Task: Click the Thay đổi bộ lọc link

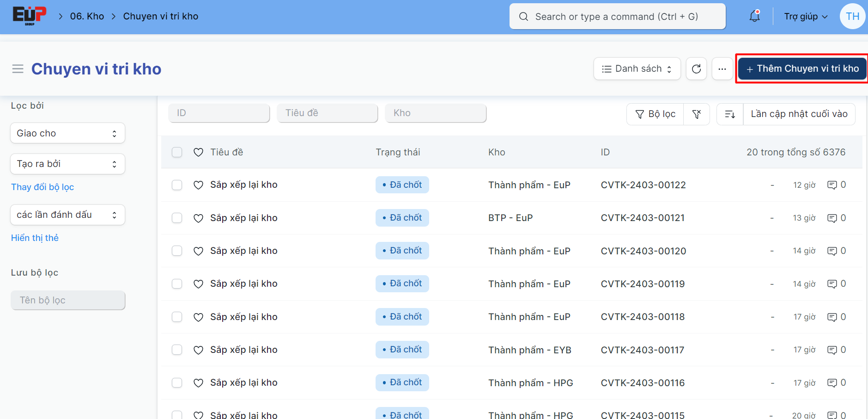Action: pyautogui.click(x=42, y=187)
